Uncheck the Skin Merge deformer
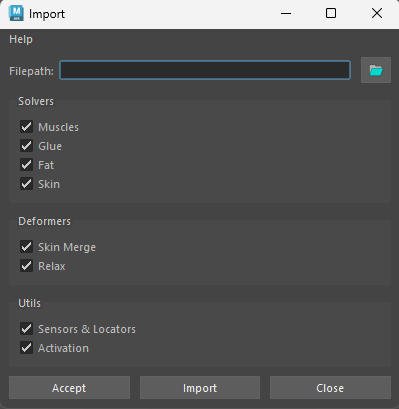This screenshot has width=399, height=409. pyautogui.click(x=26, y=247)
